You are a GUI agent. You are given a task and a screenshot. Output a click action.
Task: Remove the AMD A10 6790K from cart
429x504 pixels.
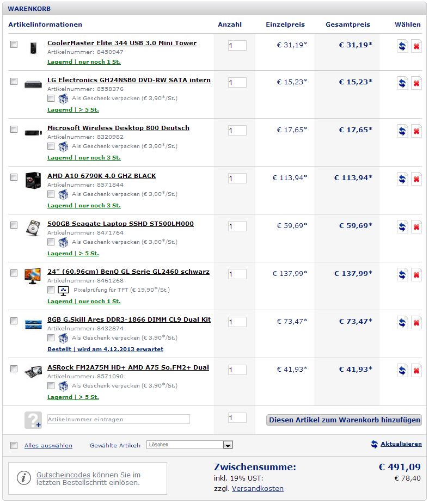click(416, 179)
